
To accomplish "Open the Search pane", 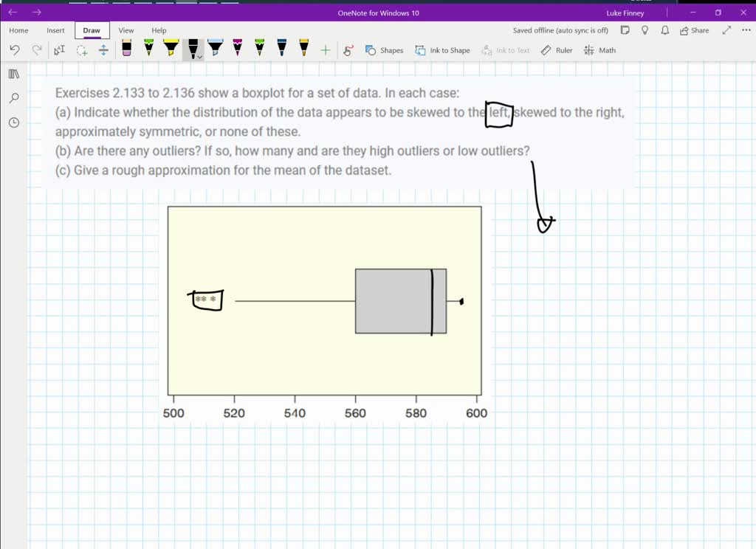I will click(x=13, y=97).
